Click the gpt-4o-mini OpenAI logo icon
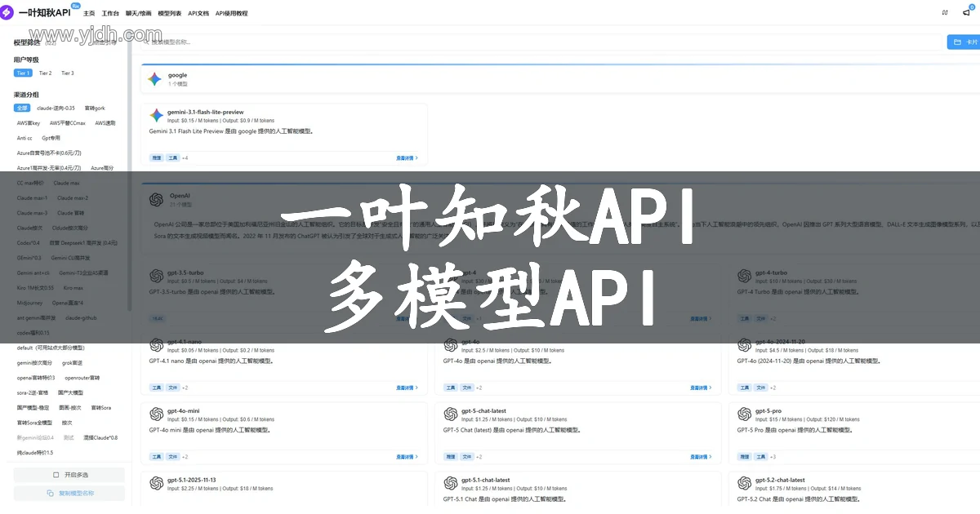980x514 pixels. point(157,414)
